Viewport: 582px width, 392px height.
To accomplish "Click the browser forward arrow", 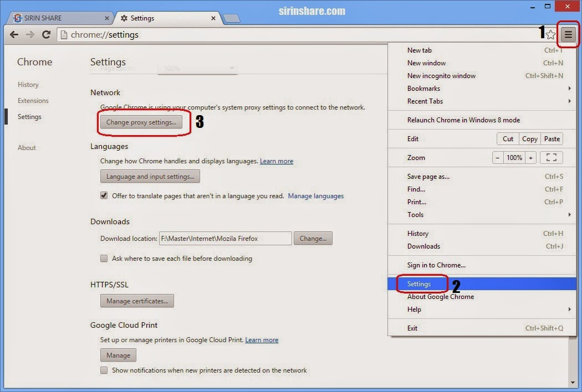I will [x=30, y=34].
